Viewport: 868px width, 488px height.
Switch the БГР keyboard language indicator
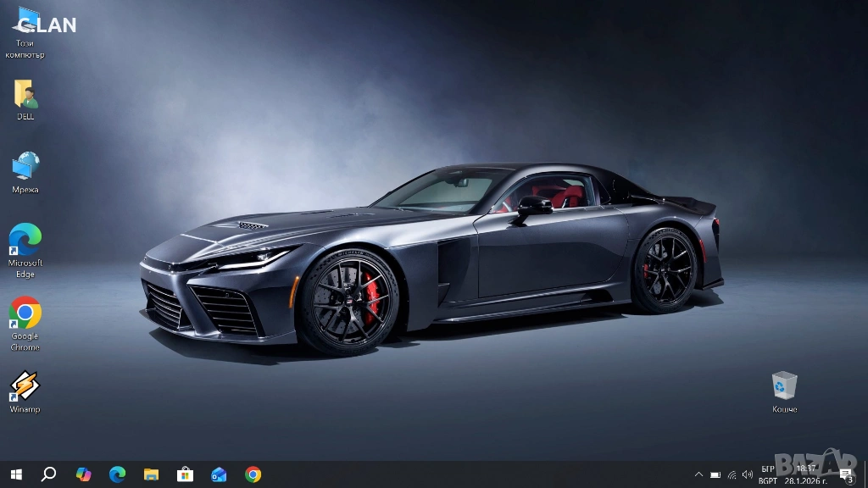click(x=768, y=474)
